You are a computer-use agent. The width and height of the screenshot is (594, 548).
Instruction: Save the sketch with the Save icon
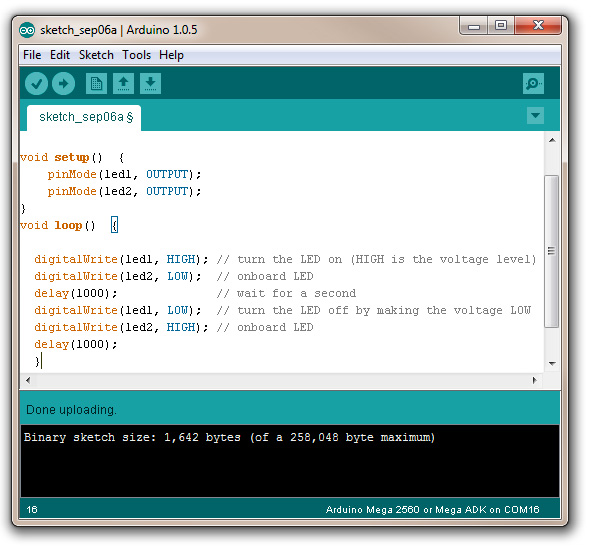pos(150,84)
